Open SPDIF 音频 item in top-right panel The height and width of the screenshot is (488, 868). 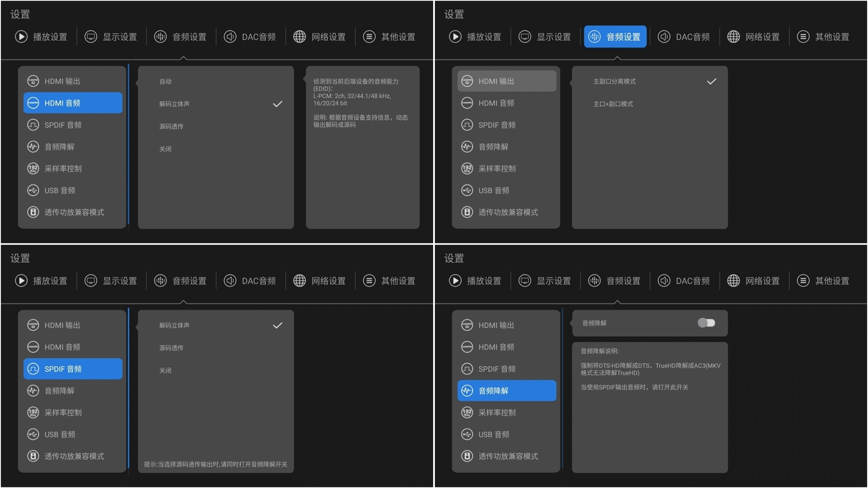[507, 125]
